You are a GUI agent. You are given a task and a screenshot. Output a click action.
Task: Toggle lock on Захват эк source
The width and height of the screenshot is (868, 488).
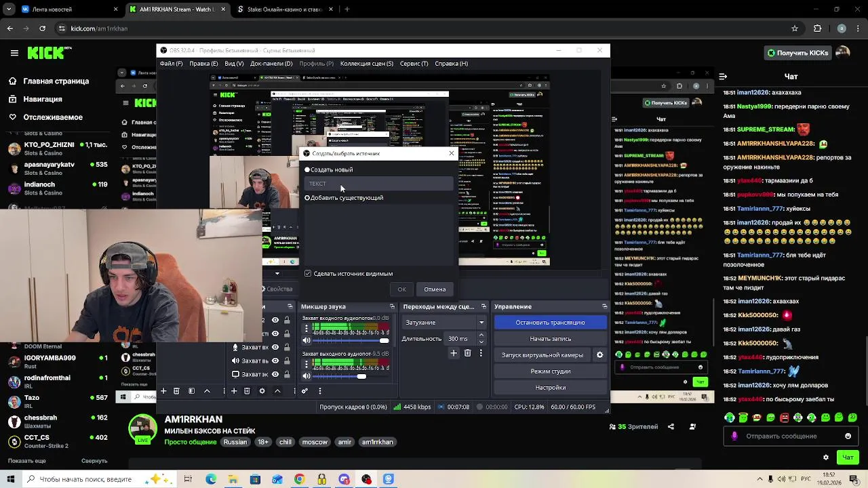click(288, 374)
